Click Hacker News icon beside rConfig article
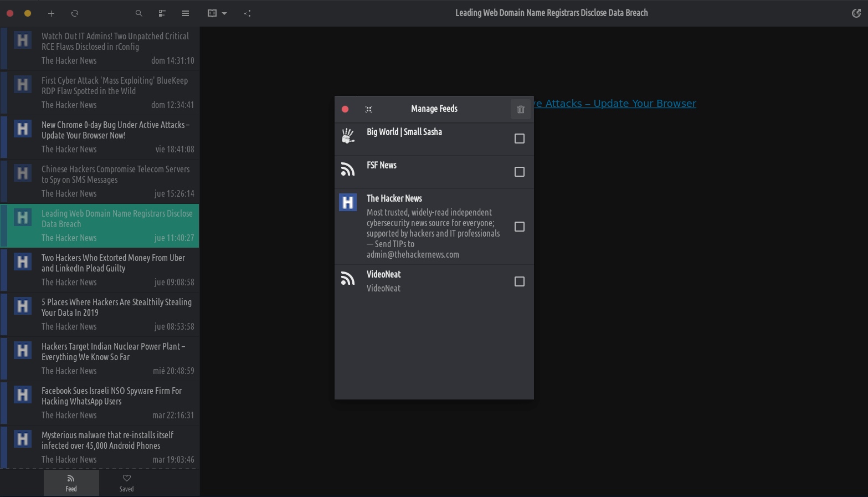The height and width of the screenshot is (497, 868). pyautogui.click(x=23, y=40)
